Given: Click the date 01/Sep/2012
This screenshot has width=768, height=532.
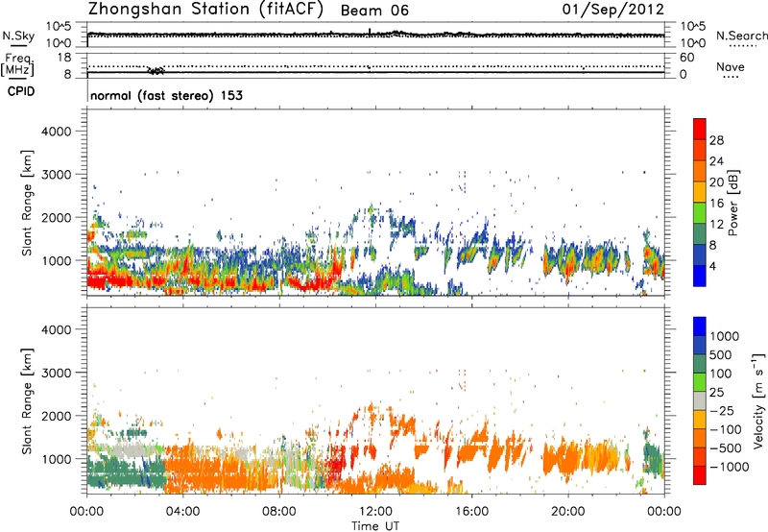Looking at the screenshot, I should [x=613, y=10].
